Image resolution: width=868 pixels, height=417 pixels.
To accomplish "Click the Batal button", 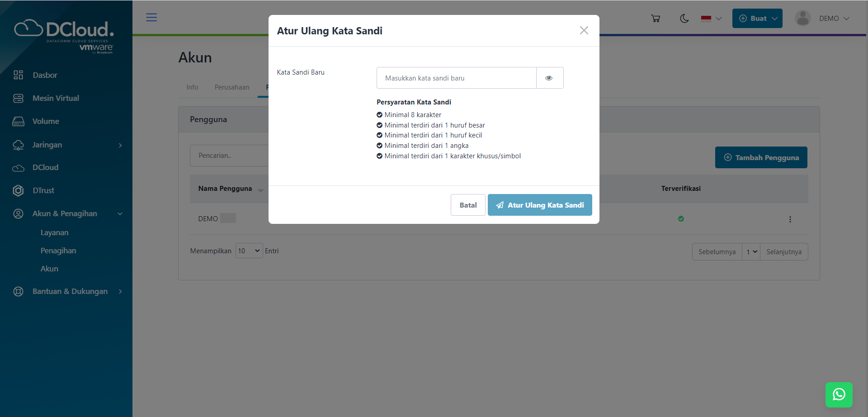I will pos(468,205).
